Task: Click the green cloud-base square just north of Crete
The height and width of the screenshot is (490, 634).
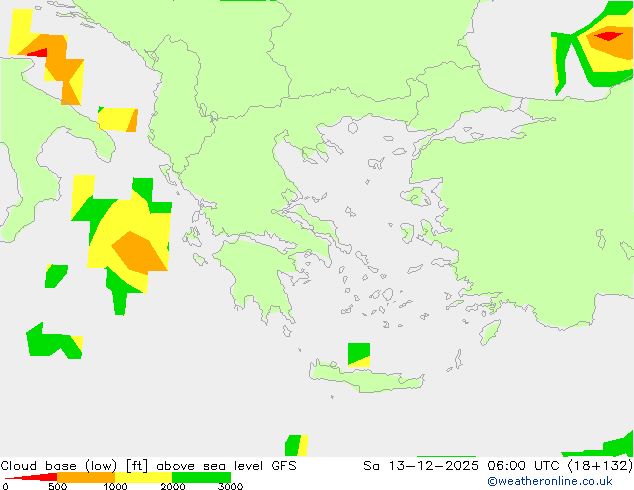Action: coord(359,352)
